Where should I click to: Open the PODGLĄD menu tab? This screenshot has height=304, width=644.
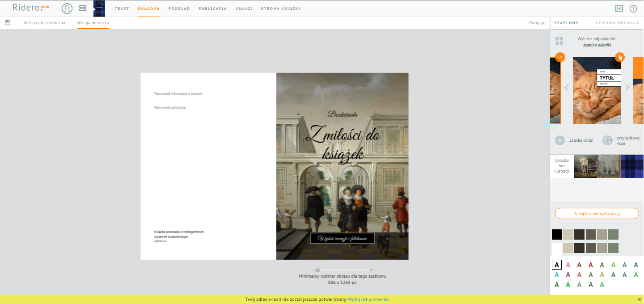179,8
